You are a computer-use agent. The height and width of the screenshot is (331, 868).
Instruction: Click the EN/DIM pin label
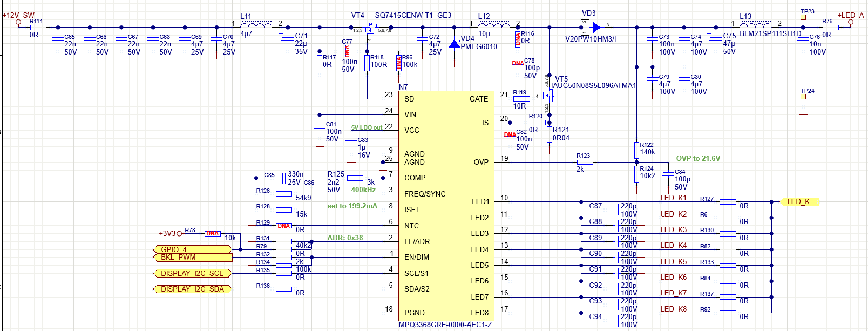(417, 257)
